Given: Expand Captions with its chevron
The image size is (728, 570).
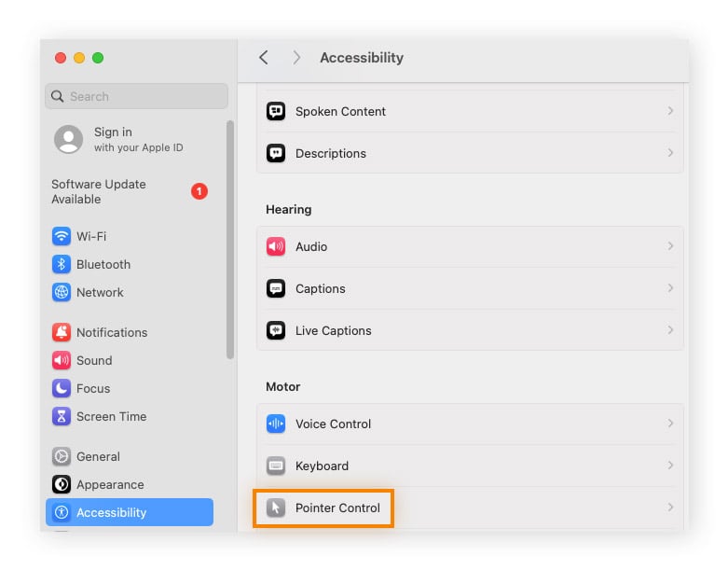Looking at the screenshot, I should [670, 287].
